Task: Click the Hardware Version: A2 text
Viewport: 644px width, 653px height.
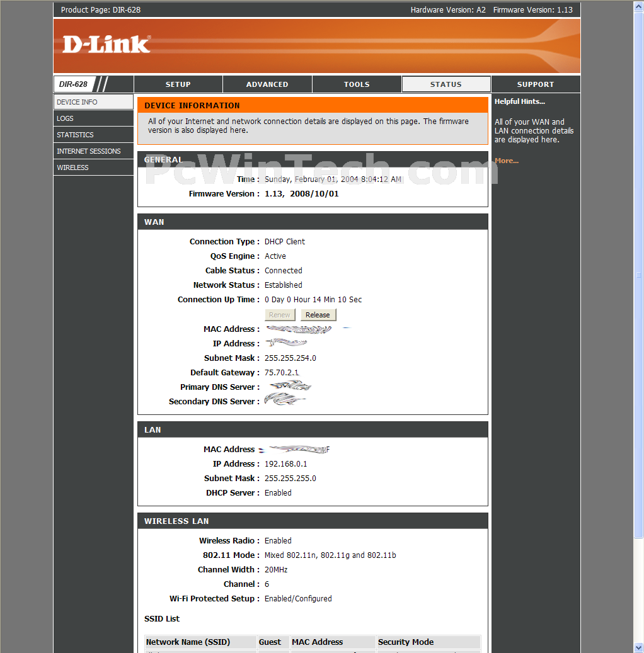Action: (448, 9)
